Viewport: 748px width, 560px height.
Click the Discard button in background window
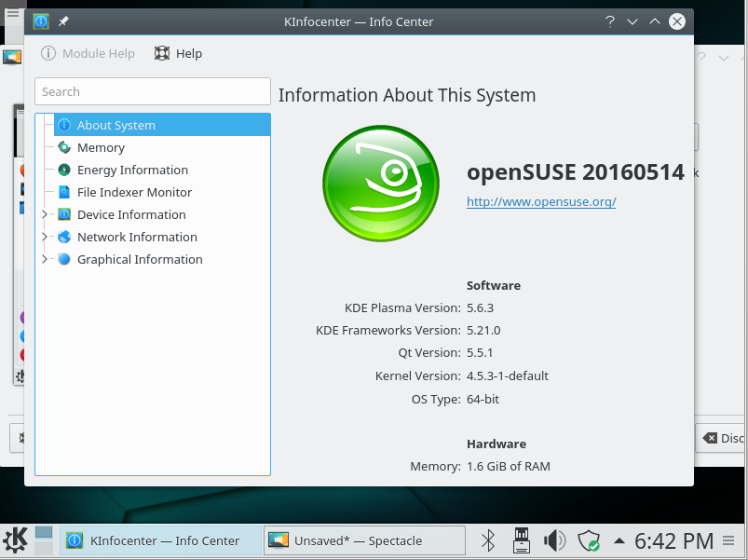click(x=722, y=438)
